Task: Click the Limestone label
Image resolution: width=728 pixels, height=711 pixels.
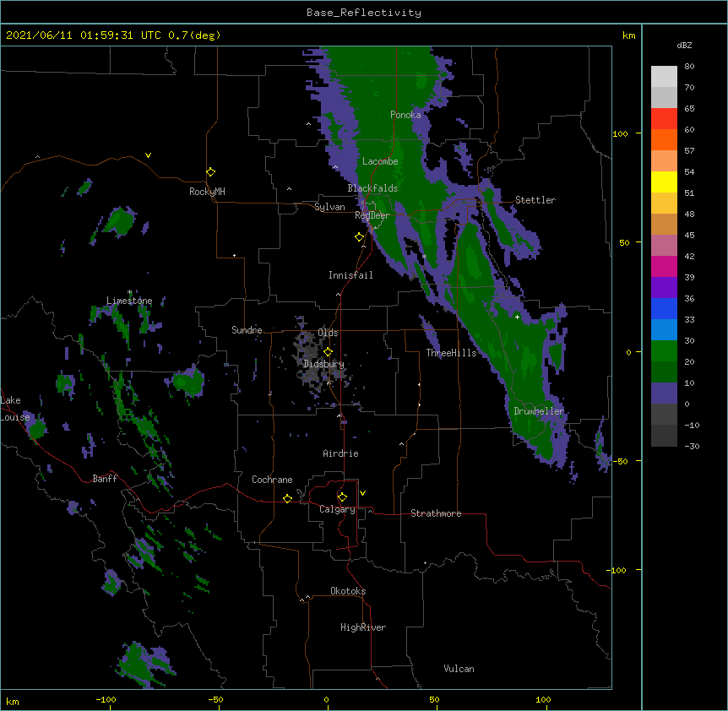Action: click(129, 301)
